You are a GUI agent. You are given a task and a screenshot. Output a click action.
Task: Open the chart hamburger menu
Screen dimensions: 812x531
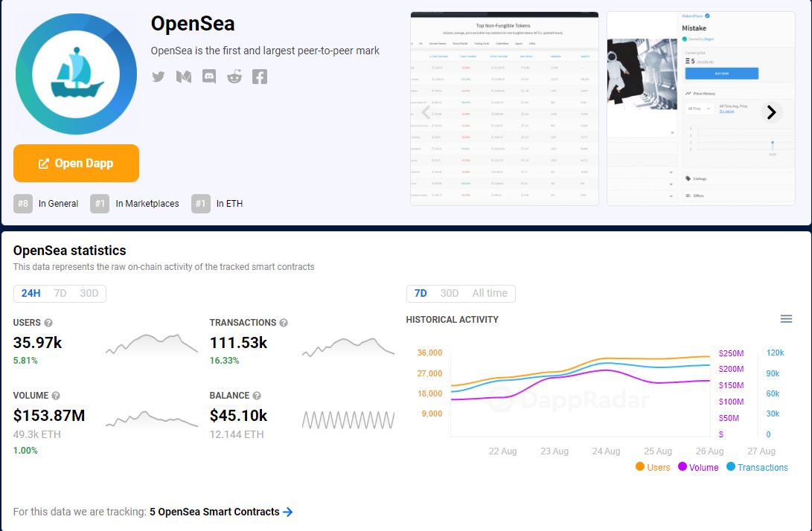[x=786, y=319]
